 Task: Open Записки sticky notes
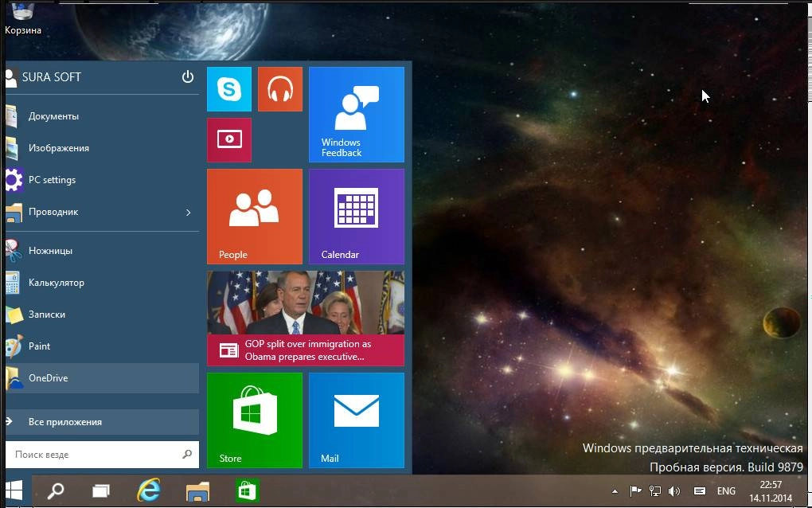pyautogui.click(x=102, y=315)
